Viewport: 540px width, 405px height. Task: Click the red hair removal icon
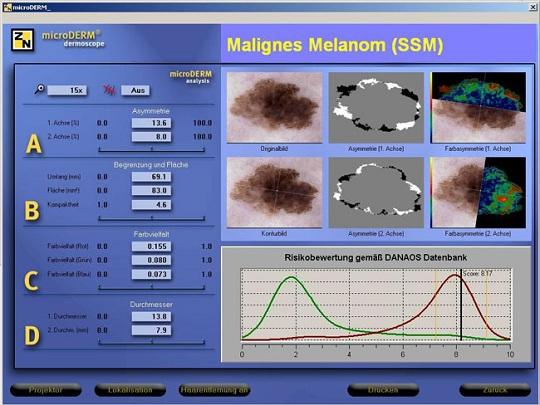[110, 90]
